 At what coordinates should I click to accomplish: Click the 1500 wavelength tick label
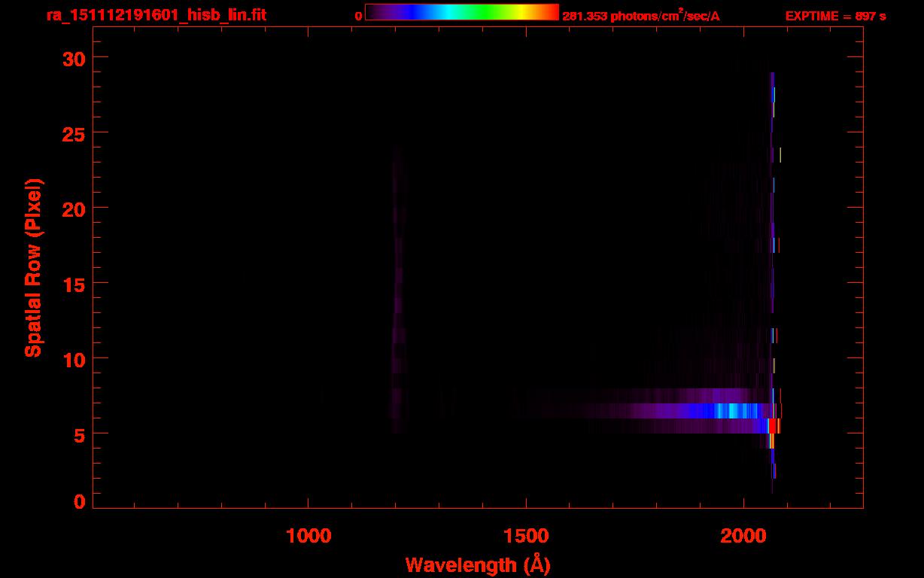526,536
